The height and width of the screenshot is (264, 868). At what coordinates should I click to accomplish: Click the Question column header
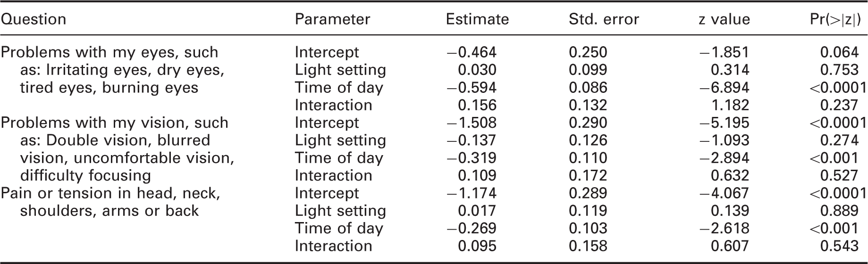pos(34,19)
